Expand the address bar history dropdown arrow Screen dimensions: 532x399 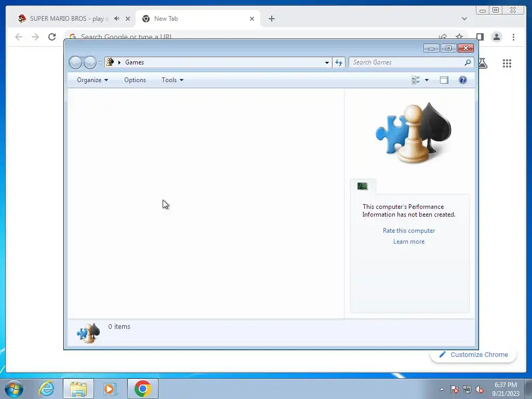click(327, 62)
